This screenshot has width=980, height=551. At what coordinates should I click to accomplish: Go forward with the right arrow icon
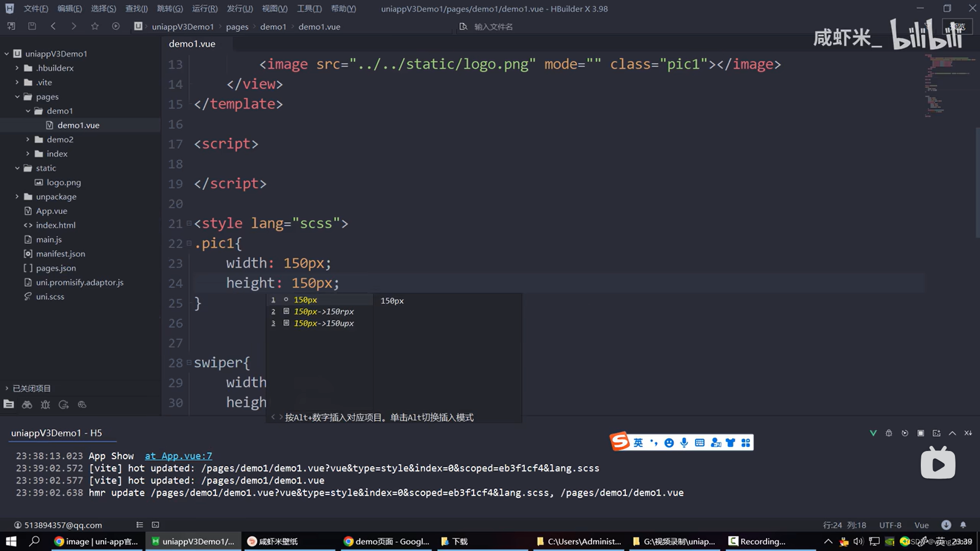coord(74,26)
